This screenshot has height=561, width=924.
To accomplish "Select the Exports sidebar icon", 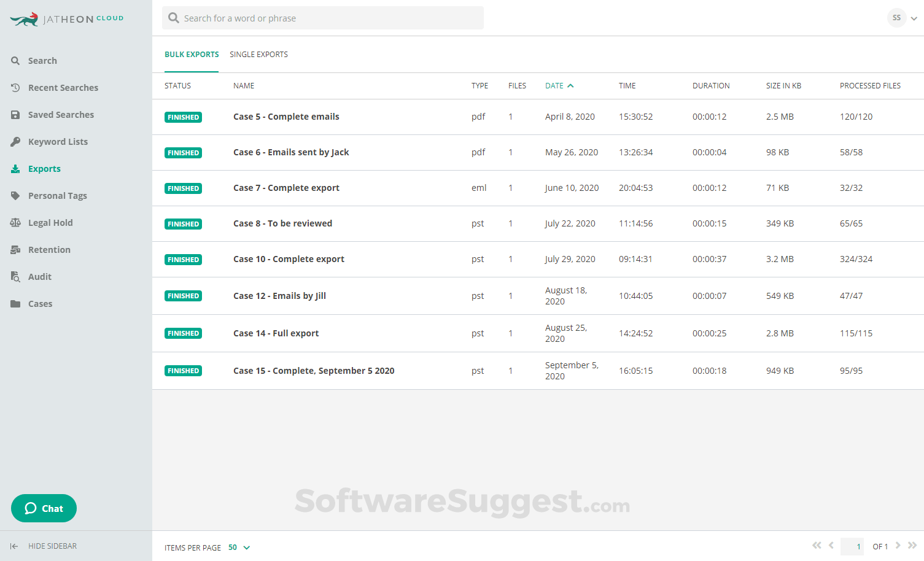I will click(x=44, y=168).
